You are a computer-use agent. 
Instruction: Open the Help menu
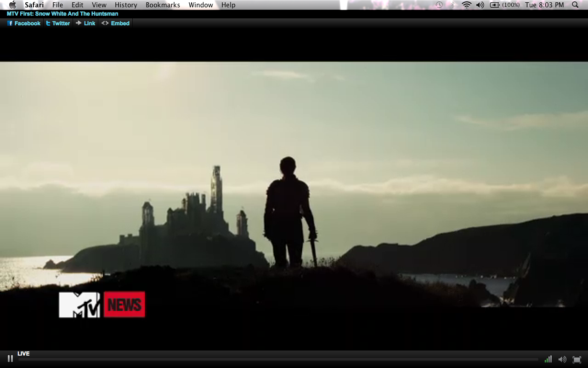point(228,5)
